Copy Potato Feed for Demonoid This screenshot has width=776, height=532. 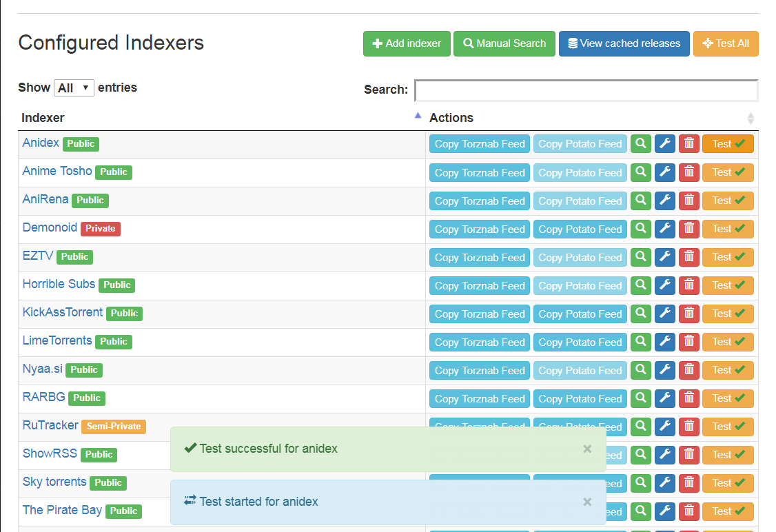point(580,229)
